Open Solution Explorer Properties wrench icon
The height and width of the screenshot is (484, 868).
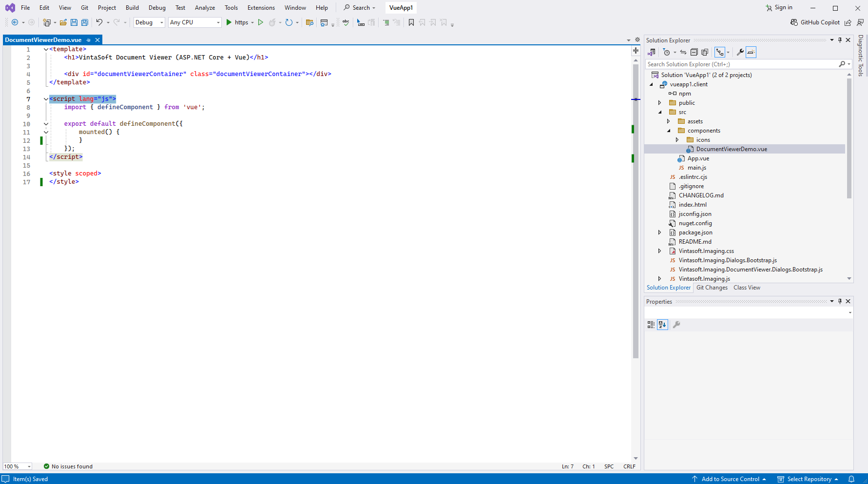(740, 52)
